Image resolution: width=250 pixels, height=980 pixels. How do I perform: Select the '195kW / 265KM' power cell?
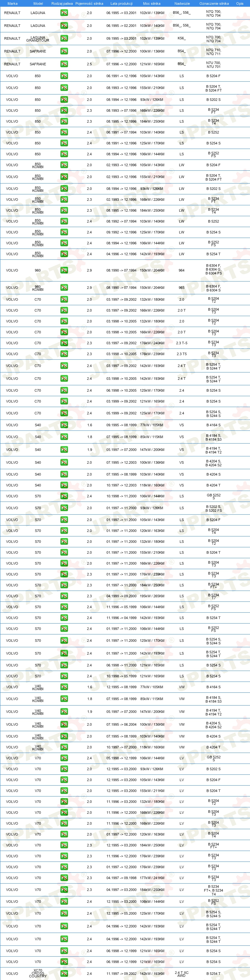pos(152,596)
